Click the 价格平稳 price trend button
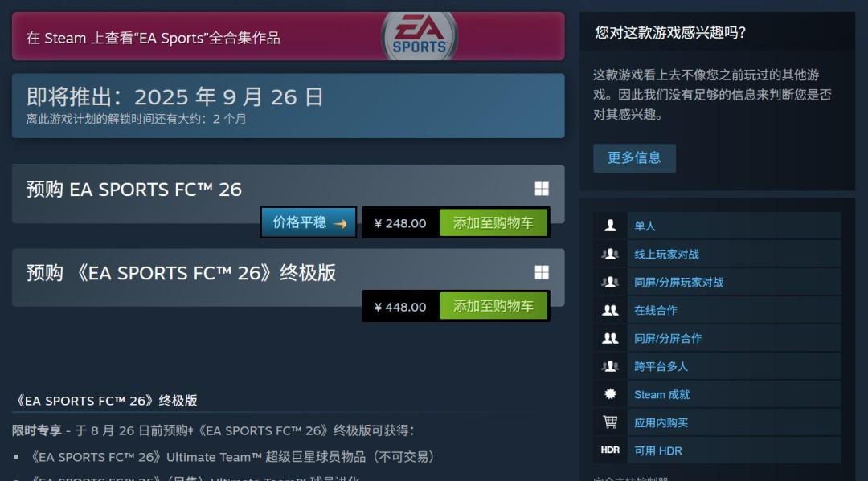Screen dimensions: 868x481 point(309,222)
